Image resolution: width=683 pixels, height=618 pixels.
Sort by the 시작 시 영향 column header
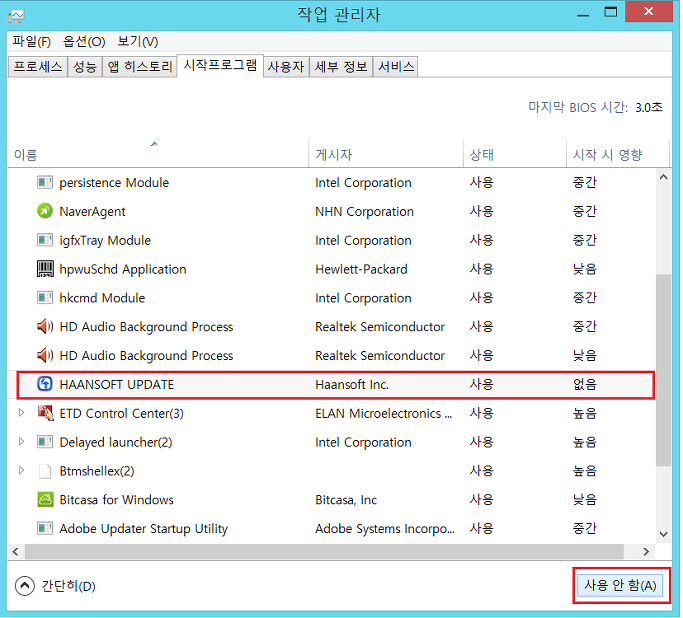click(617, 153)
